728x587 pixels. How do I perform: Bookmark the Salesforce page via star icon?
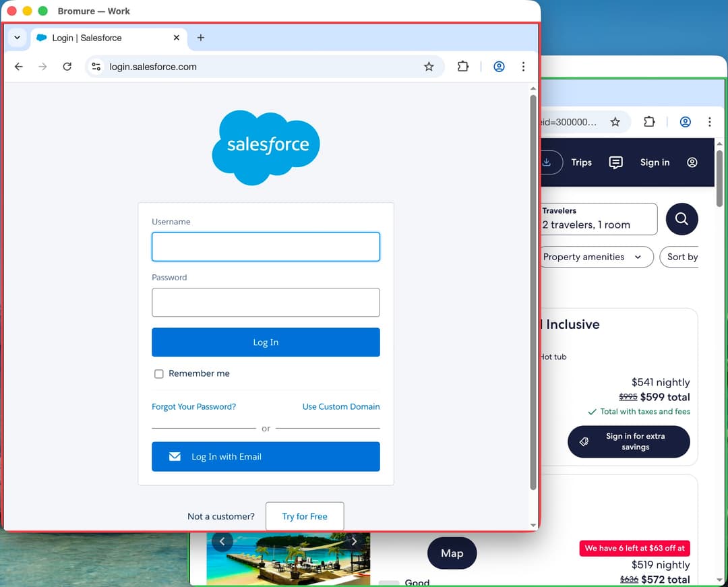coord(429,66)
